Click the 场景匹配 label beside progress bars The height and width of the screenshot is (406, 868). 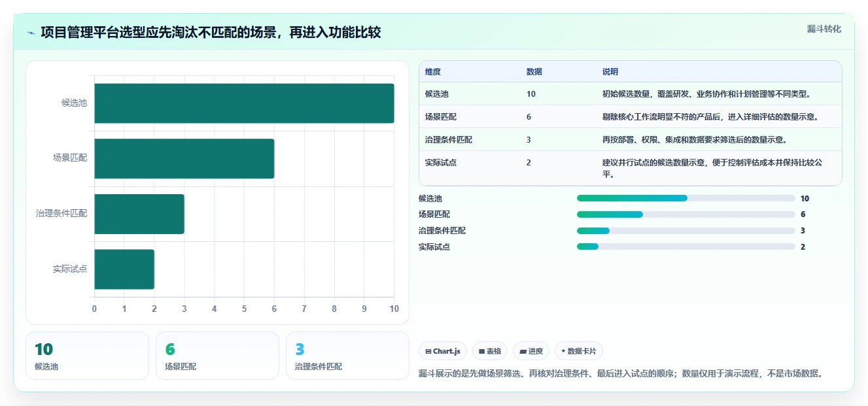(x=434, y=214)
